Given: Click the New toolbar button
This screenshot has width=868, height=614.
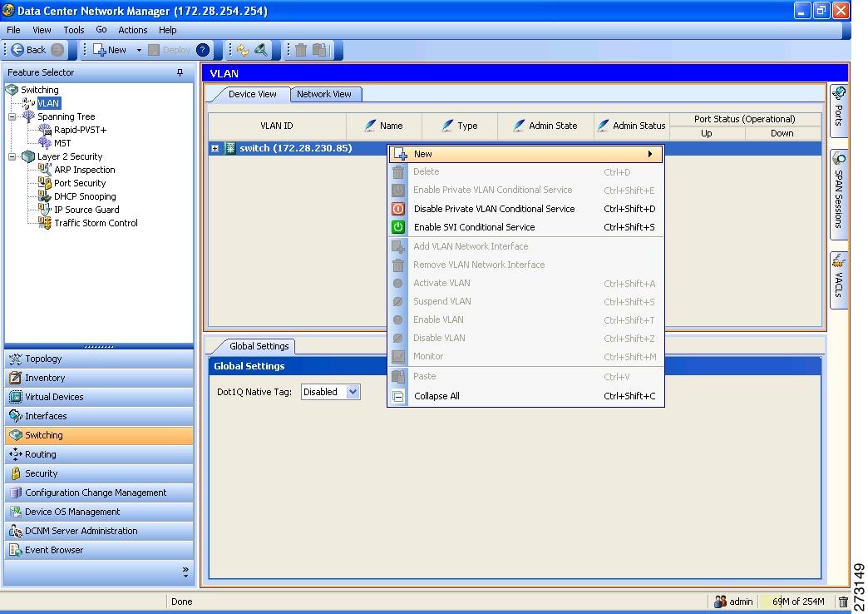Looking at the screenshot, I should tap(110, 50).
